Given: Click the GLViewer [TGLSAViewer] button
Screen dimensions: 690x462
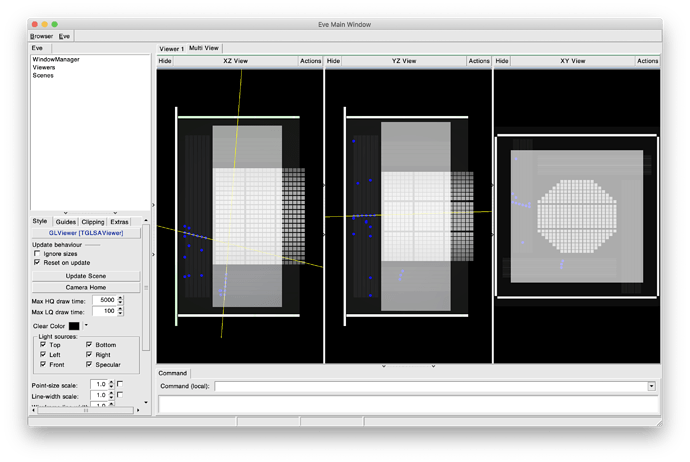Looking at the screenshot, I should pos(86,233).
